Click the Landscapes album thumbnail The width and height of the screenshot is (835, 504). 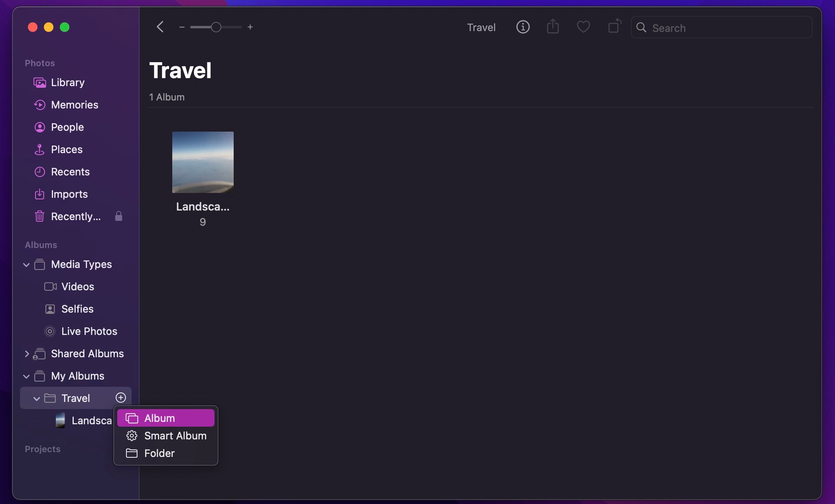click(202, 161)
